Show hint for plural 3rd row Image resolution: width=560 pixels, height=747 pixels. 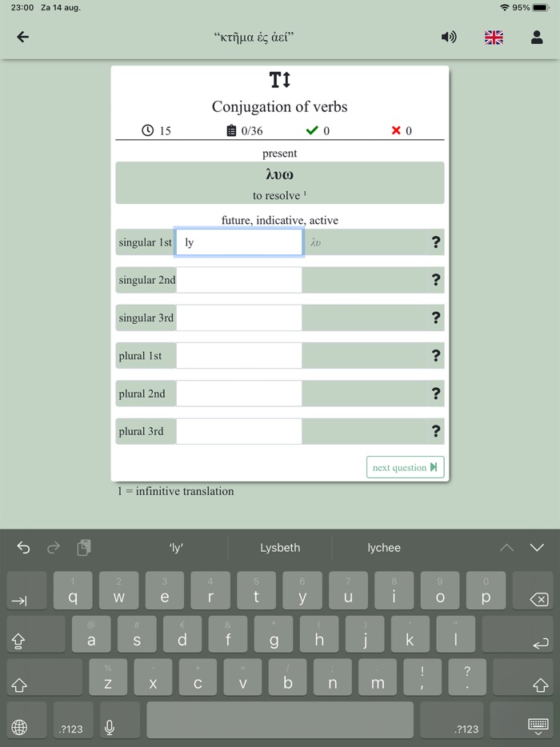tap(436, 431)
